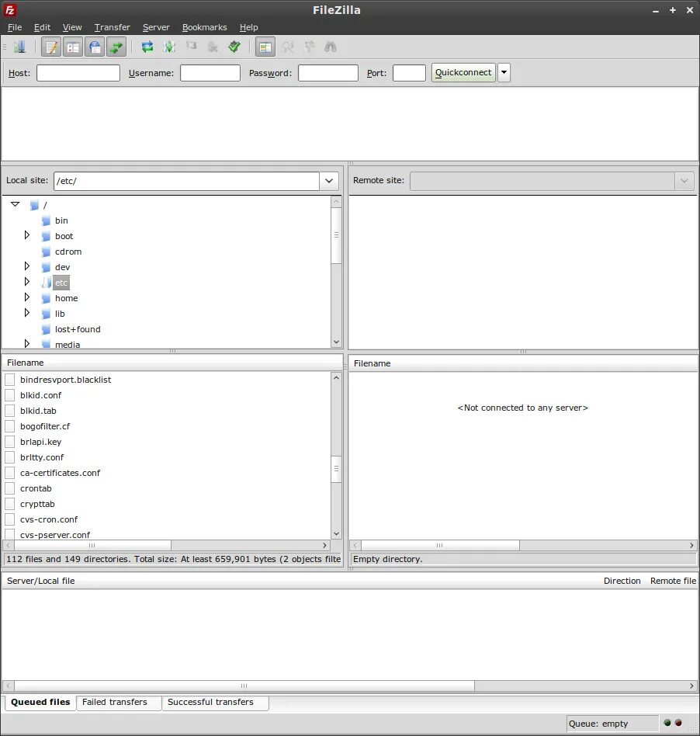Select the home folder in the tree

(x=66, y=298)
